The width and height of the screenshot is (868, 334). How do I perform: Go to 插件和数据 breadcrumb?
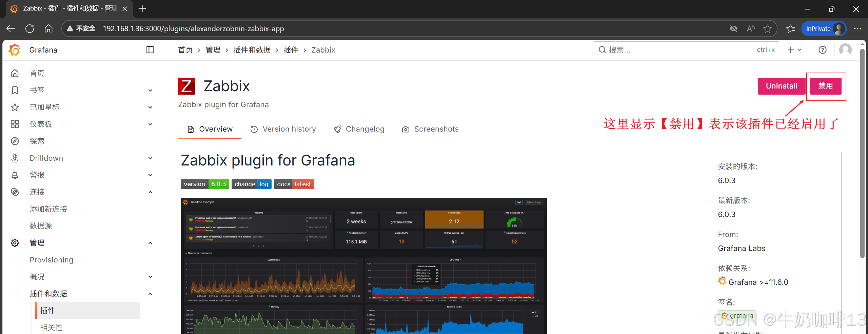click(x=252, y=50)
